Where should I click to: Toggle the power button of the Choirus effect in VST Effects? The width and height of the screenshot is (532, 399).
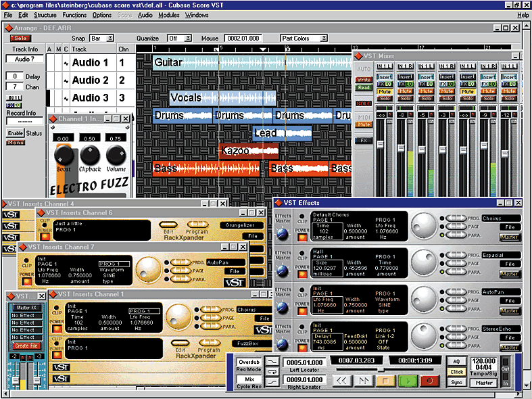(302, 237)
